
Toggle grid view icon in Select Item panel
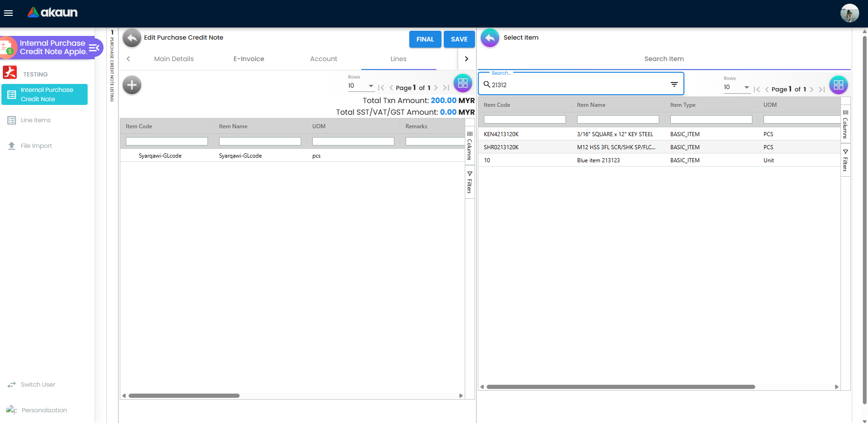point(839,85)
